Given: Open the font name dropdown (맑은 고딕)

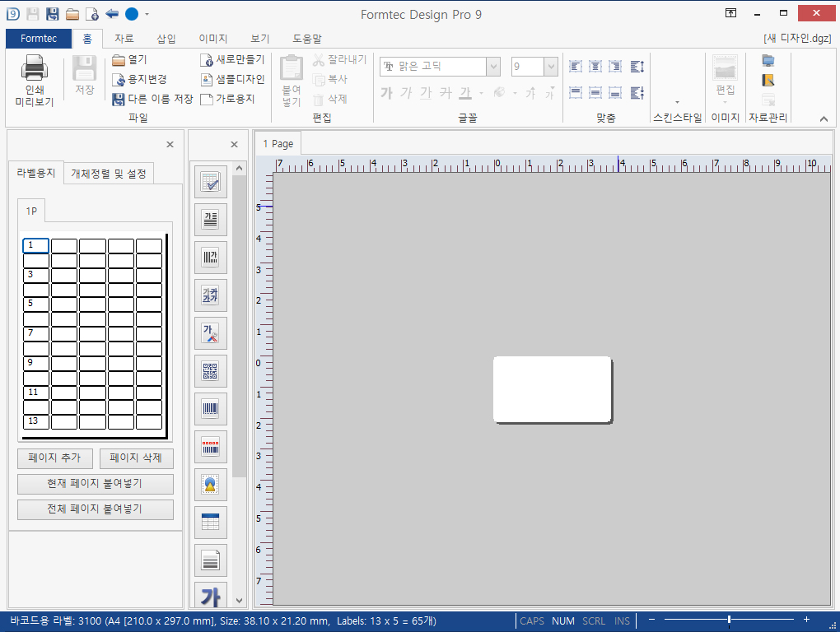Looking at the screenshot, I should 493,67.
